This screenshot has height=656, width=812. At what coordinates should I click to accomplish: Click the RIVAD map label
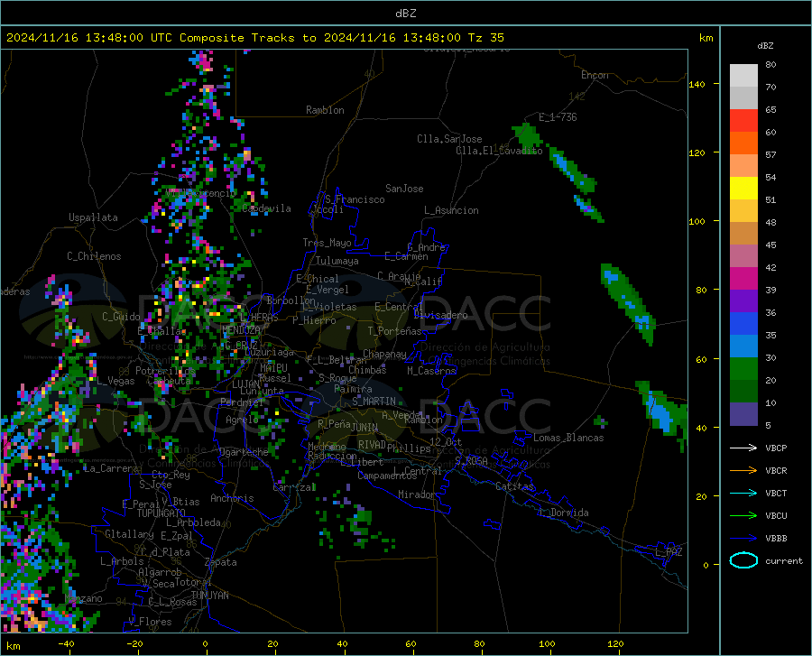click(x=372, y=445)
